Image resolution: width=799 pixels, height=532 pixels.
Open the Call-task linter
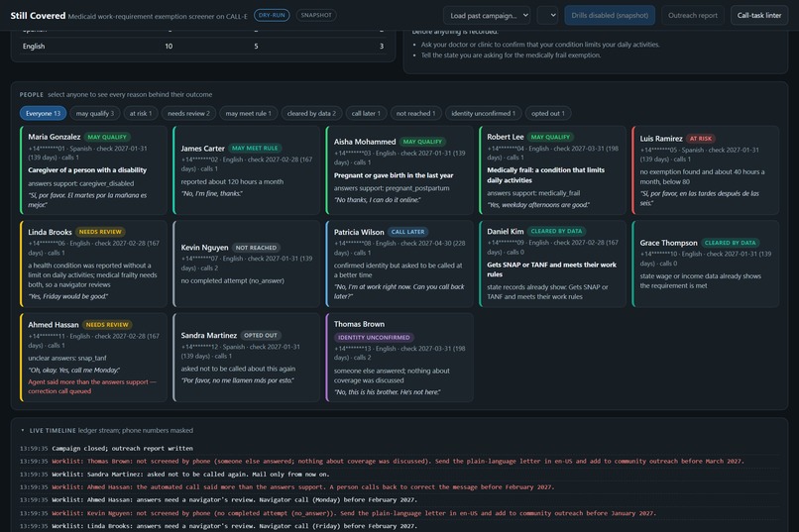(x=758, y=15)
